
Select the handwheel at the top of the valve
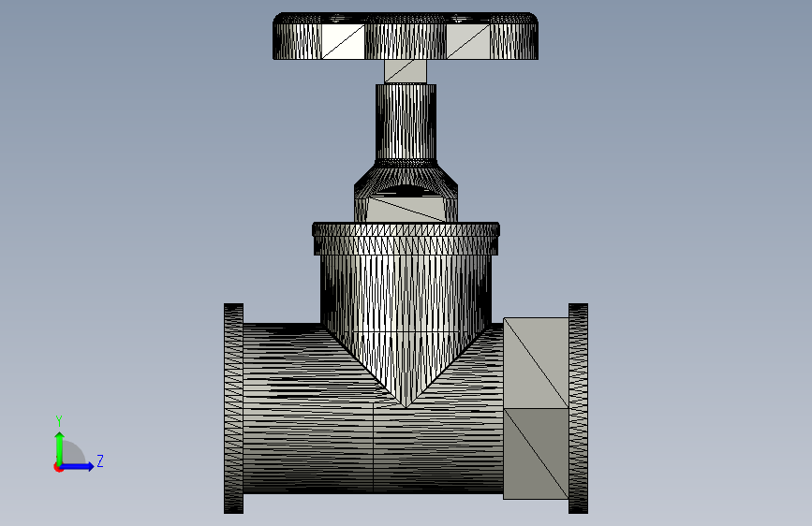(406, 37)
